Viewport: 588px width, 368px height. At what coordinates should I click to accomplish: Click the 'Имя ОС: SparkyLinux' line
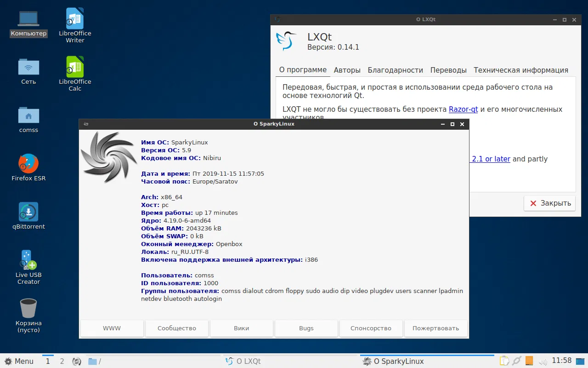175,142
